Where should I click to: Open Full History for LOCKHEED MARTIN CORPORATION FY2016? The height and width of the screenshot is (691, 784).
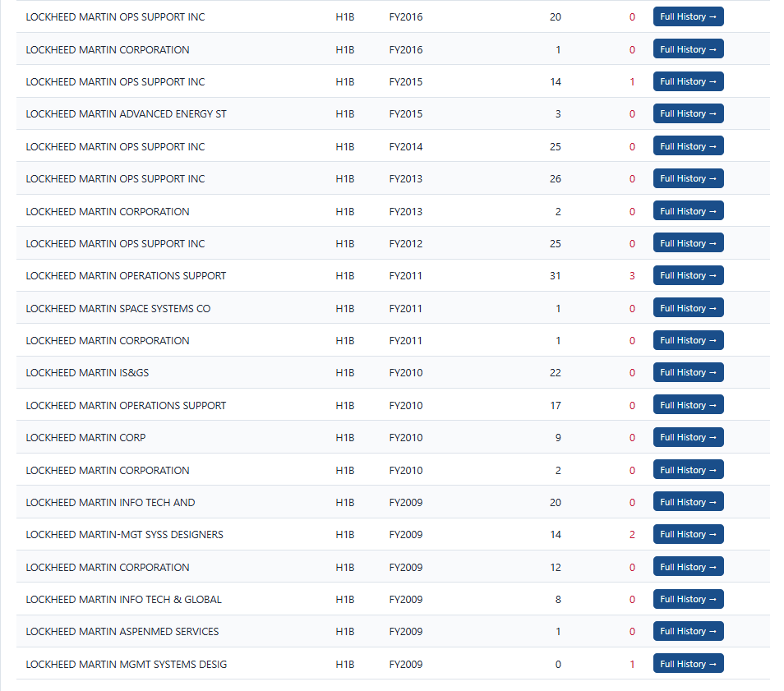[x=688, y=49]
